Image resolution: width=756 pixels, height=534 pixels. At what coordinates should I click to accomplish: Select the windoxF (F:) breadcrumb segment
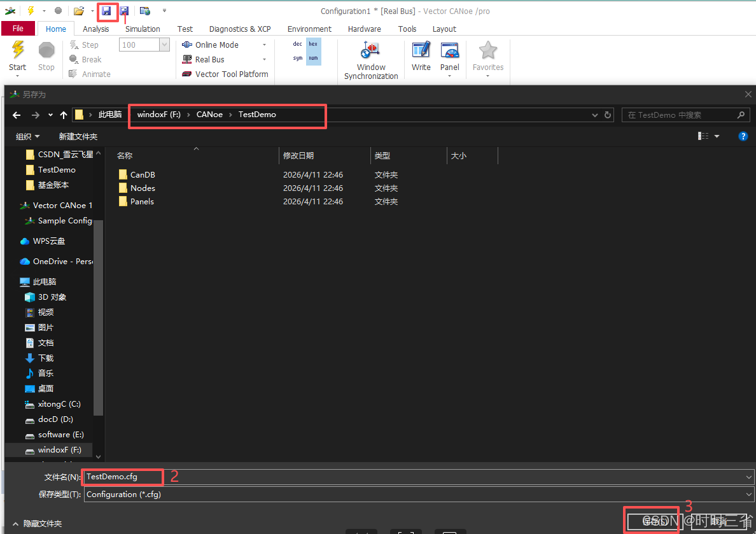point(158,115)
